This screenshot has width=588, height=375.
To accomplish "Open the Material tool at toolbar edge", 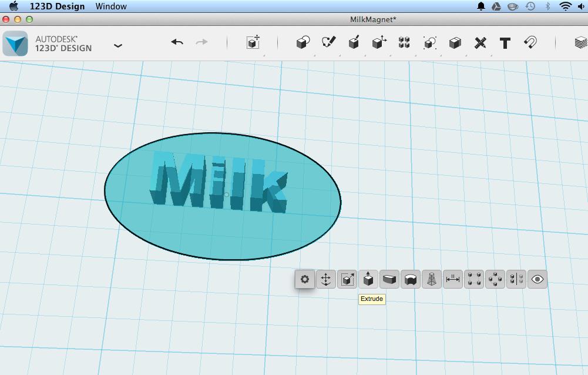I will point(582,42).
